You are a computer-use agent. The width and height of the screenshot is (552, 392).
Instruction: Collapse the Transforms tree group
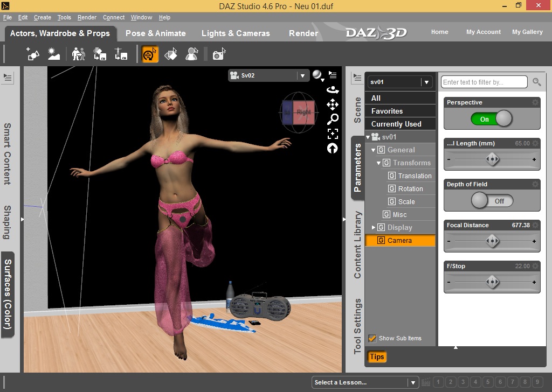click(x=378, y=163)
